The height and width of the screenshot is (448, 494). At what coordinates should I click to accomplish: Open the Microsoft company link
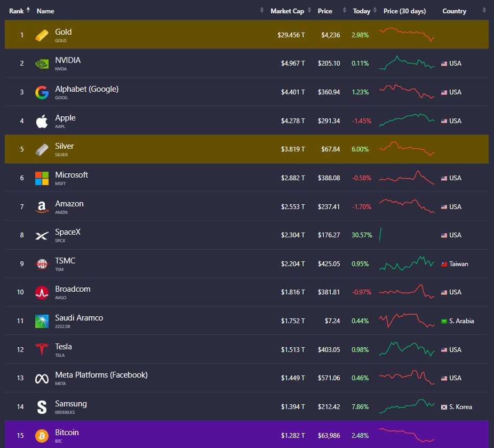point(71,175)
